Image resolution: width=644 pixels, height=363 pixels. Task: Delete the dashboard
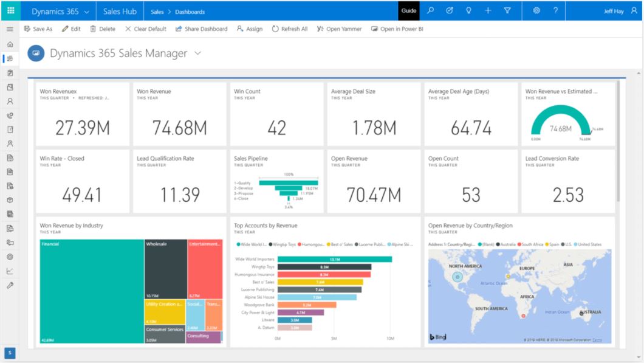[103, 29]
